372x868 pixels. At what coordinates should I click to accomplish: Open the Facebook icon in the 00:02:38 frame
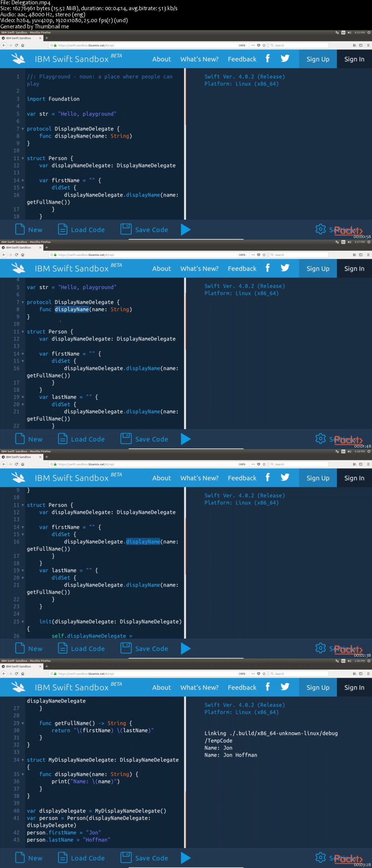click(x=268, y=477)
